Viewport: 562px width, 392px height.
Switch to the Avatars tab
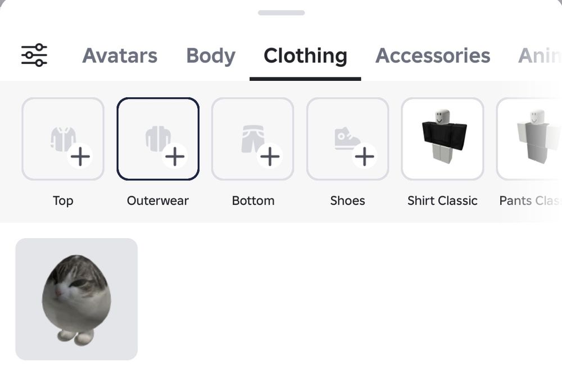pyautogui.click(x=120, y=56)
